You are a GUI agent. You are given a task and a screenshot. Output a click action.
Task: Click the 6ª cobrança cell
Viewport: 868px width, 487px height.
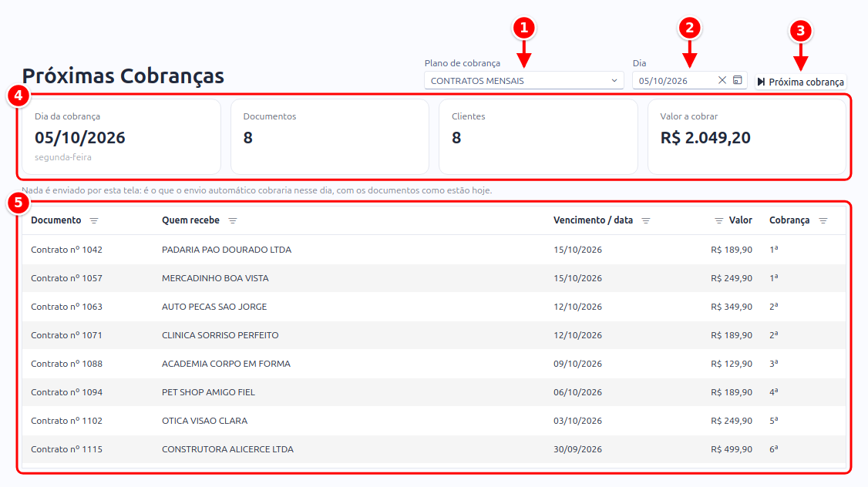pos(774,449)
